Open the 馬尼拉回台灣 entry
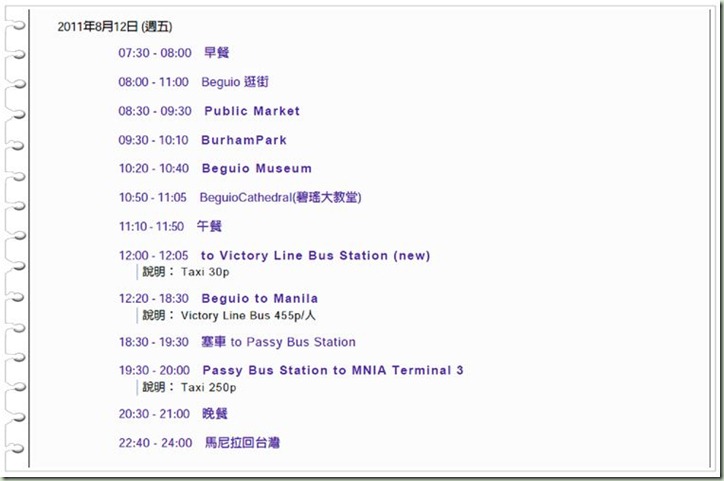The width and height of the screenshot is (724, 481). point(242,443)
